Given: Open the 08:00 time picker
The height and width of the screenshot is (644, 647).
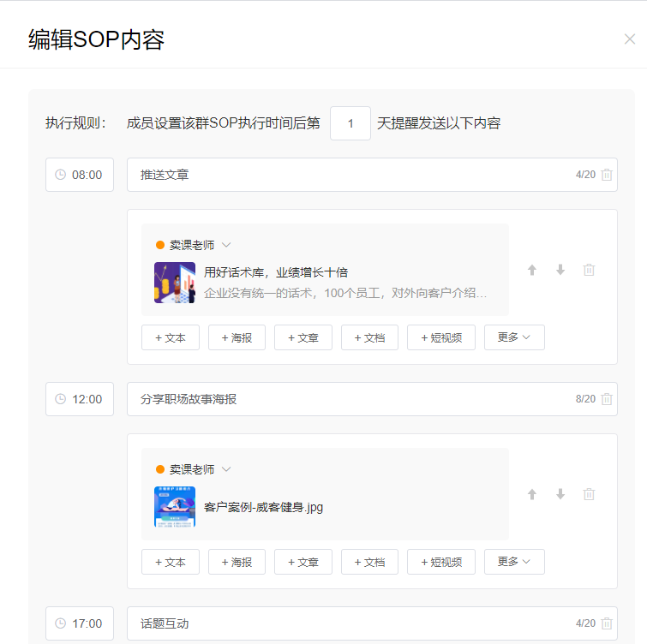Looking at the screenshot, I should click(80, 175).
